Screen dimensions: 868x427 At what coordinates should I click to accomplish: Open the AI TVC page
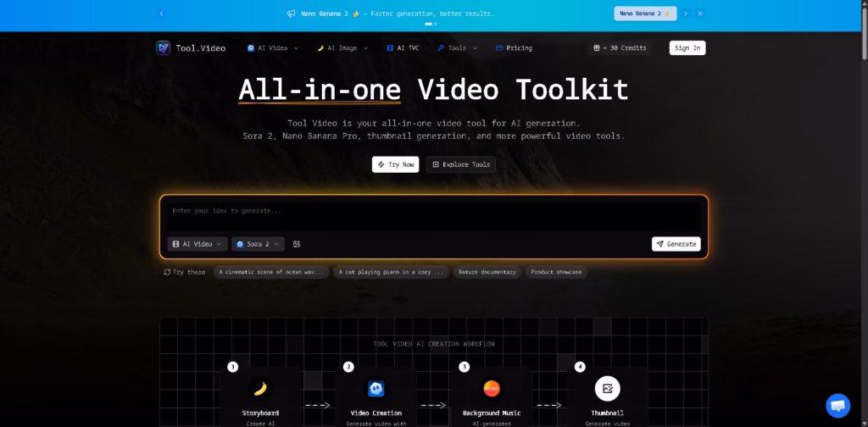[403, 48]
